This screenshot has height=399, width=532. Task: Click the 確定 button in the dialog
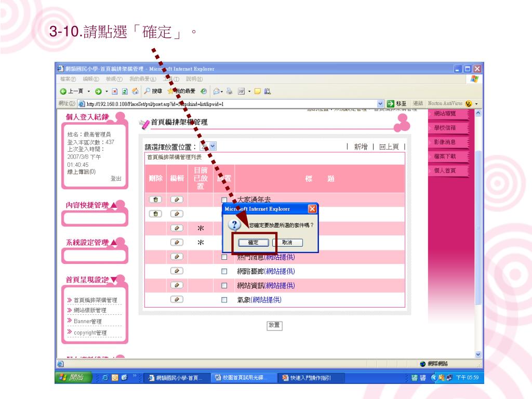click(253, 243)
